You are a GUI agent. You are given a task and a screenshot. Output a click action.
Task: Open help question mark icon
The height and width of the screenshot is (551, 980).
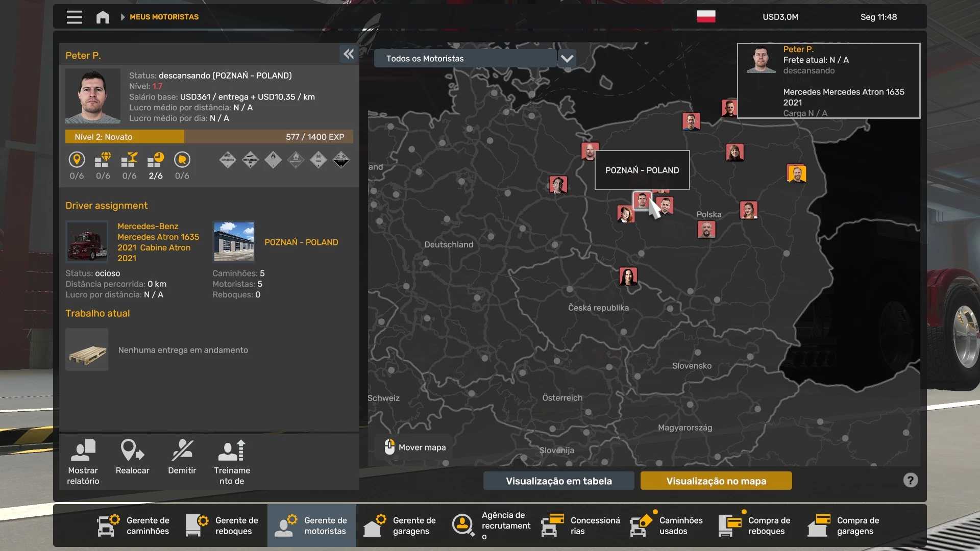pos(910,480)
